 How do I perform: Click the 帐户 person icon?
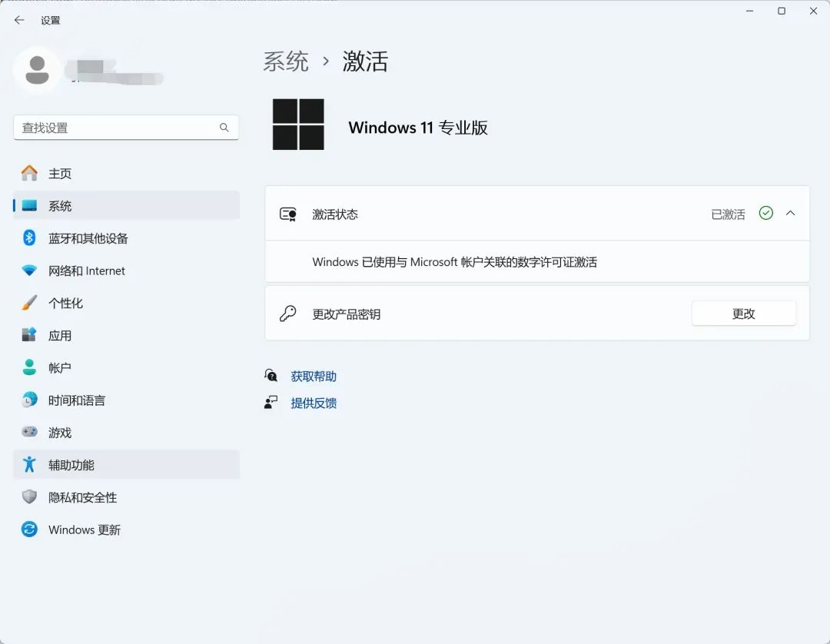(x=30, y=367)
